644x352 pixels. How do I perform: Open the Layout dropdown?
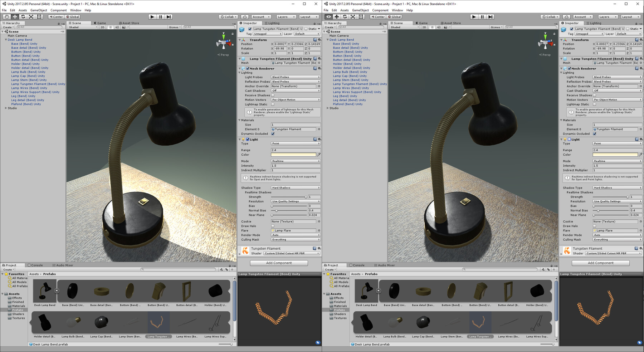point(308,17)
